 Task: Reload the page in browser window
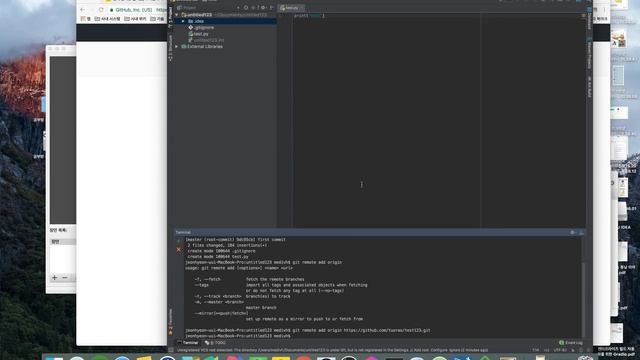(101, 9)
